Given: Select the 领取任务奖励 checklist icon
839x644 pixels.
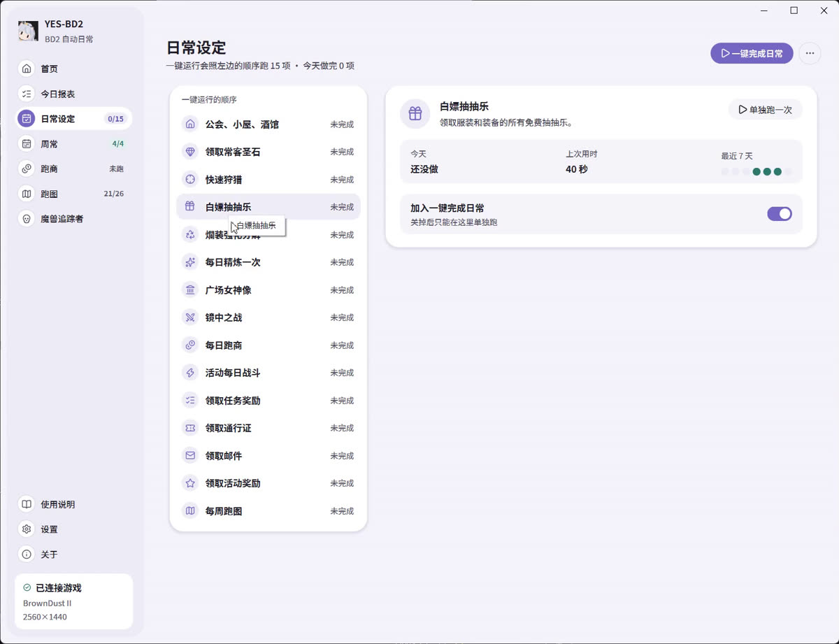Looking at the screenshot, I should [189, 401].
